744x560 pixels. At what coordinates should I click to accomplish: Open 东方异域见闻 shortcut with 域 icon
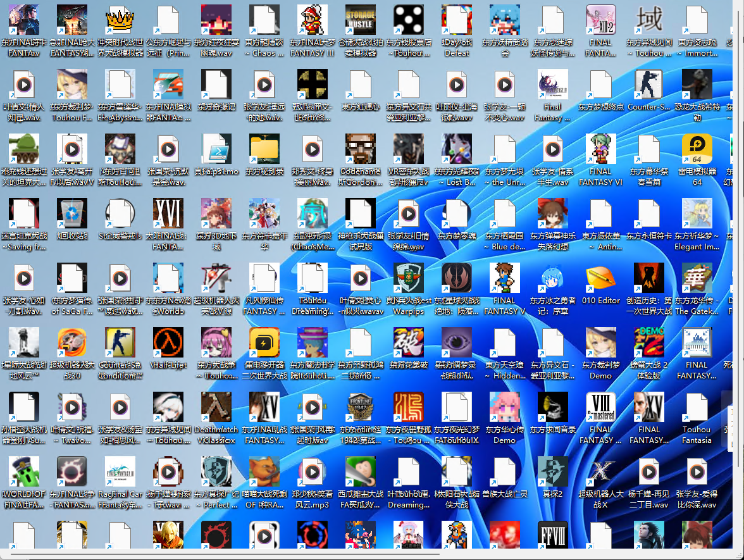pos(649,20)
